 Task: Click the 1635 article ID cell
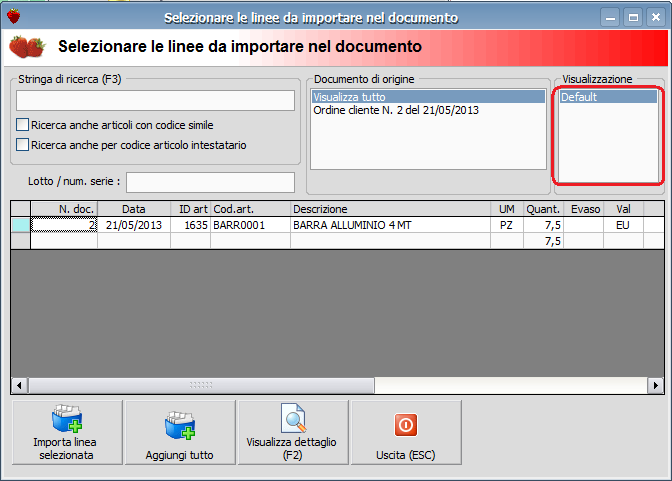point(191,225)
